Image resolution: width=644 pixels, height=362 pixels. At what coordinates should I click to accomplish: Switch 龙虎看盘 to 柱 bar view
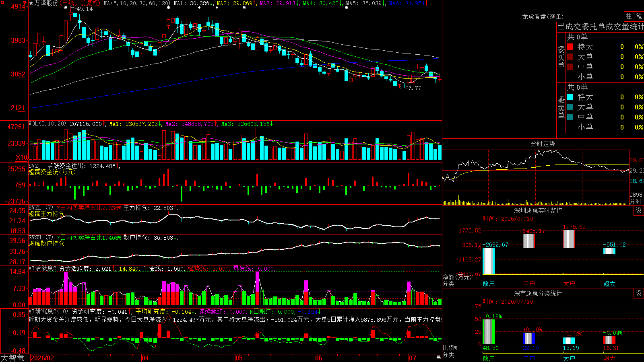tap(629, 16)
